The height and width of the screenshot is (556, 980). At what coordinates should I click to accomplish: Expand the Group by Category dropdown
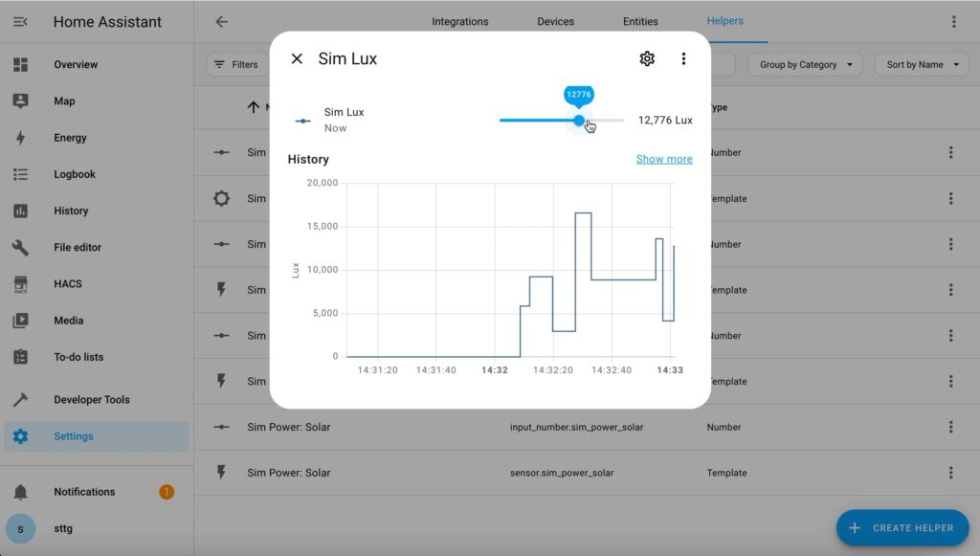(805, 64)
